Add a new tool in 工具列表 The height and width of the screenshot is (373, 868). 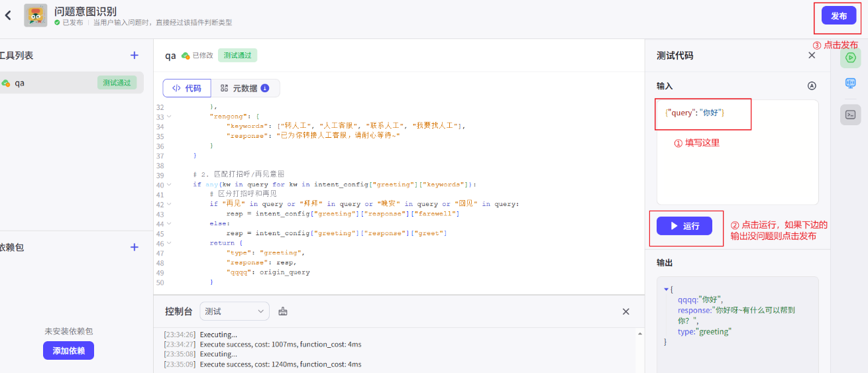135,56
